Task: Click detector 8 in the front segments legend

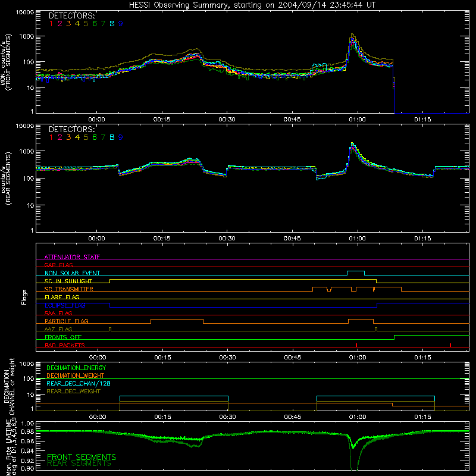Action: (112, 24)
